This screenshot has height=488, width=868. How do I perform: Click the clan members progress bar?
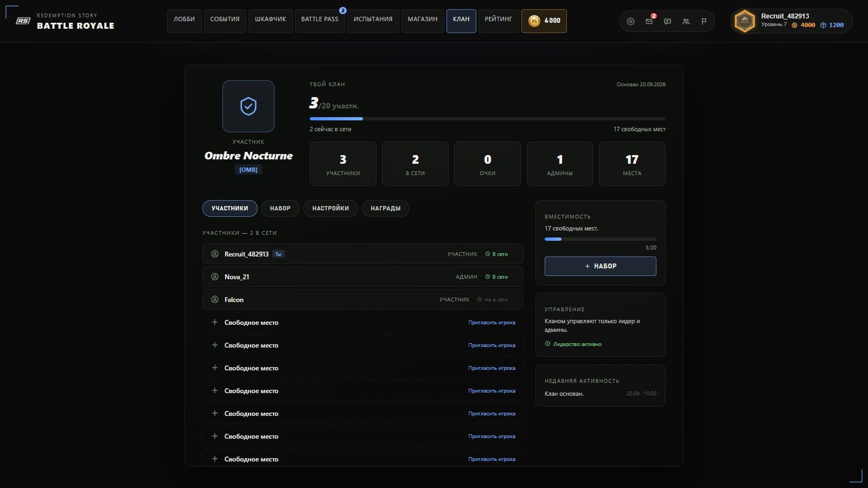click(488, 119)
